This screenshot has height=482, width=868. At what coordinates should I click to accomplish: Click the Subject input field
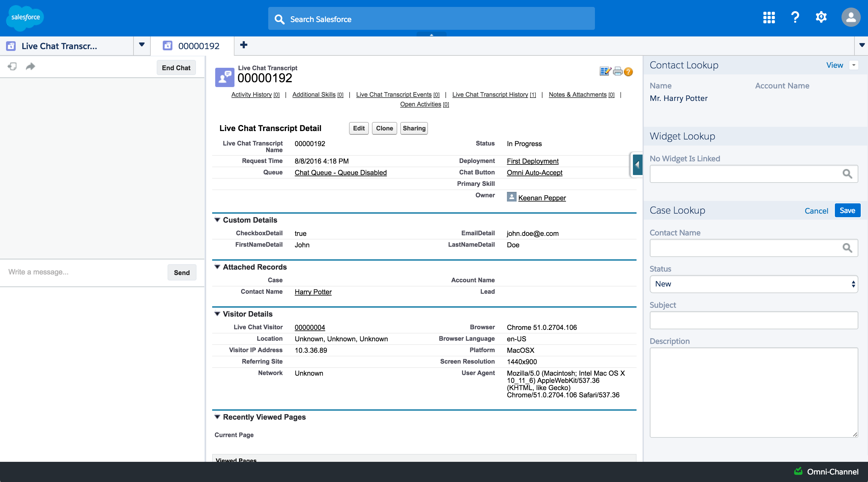point(753,320)
